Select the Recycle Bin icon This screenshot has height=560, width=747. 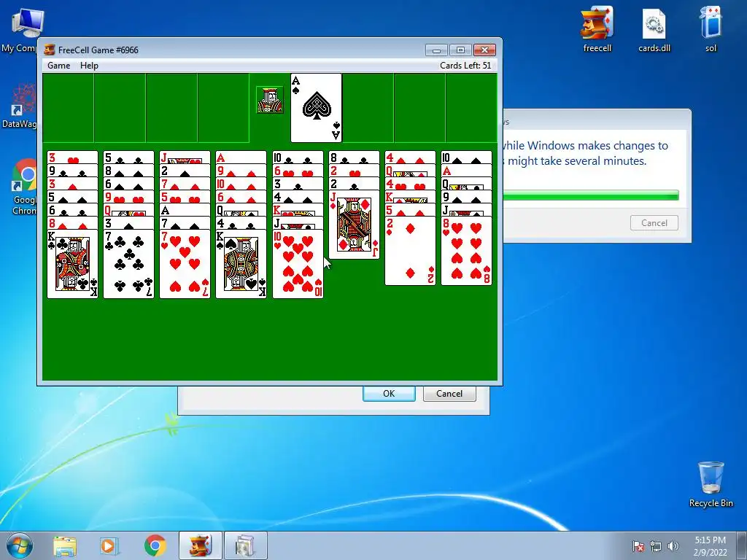[x=711, y=484]
